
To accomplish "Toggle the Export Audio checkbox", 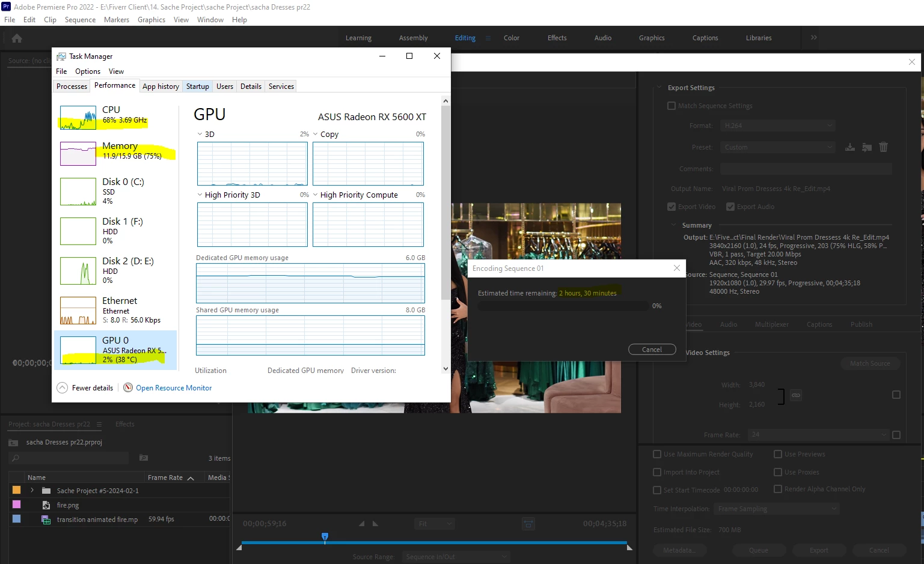I will click(730, 207).
